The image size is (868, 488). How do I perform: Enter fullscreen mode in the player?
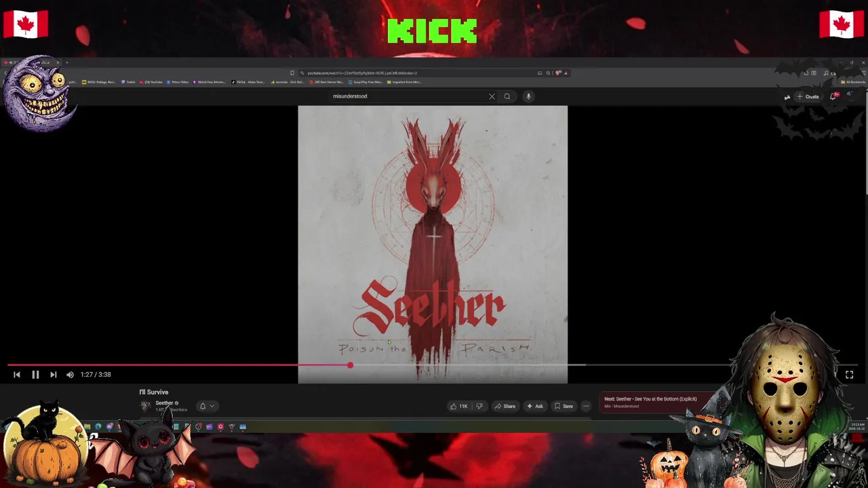pos(849,374)
